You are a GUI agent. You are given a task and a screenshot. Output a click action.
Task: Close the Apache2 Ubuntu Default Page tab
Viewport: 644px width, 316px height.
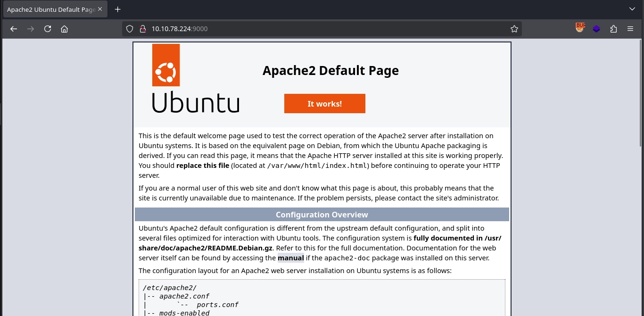pos(100,9)
